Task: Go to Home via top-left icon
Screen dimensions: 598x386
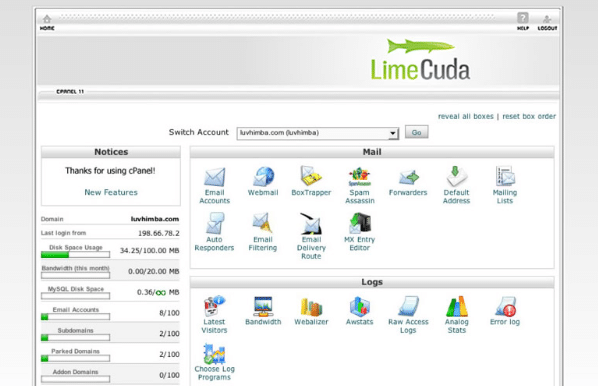Action: click(x=47, y=23)
